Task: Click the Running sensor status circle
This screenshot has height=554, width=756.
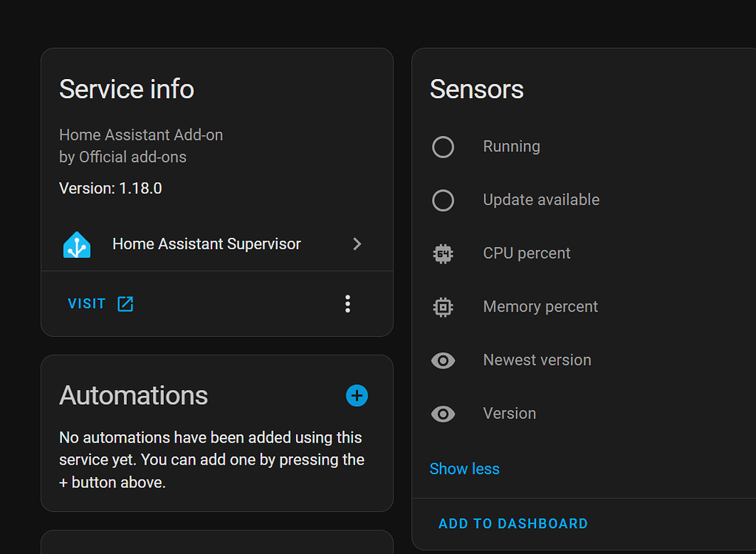Action: coord(443,147)
